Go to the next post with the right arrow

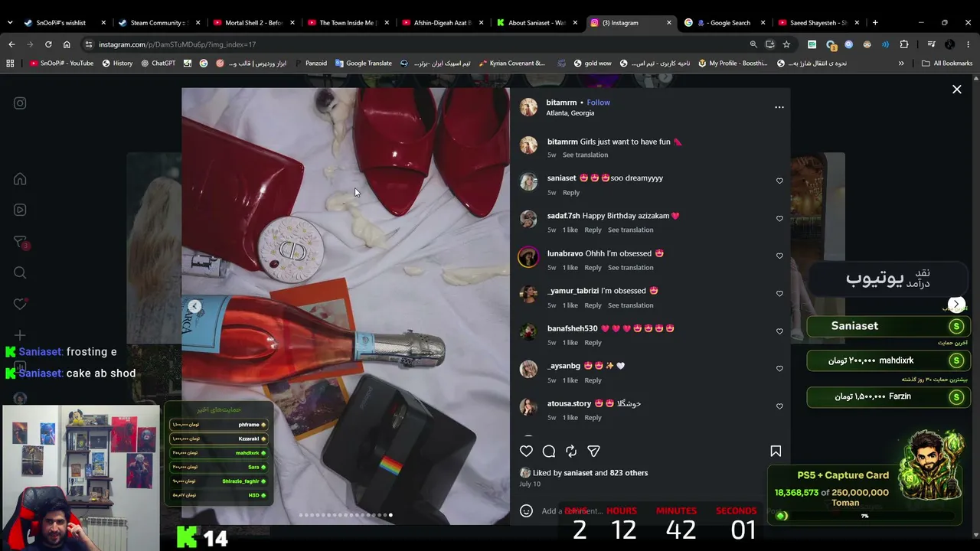pos(956,305)
